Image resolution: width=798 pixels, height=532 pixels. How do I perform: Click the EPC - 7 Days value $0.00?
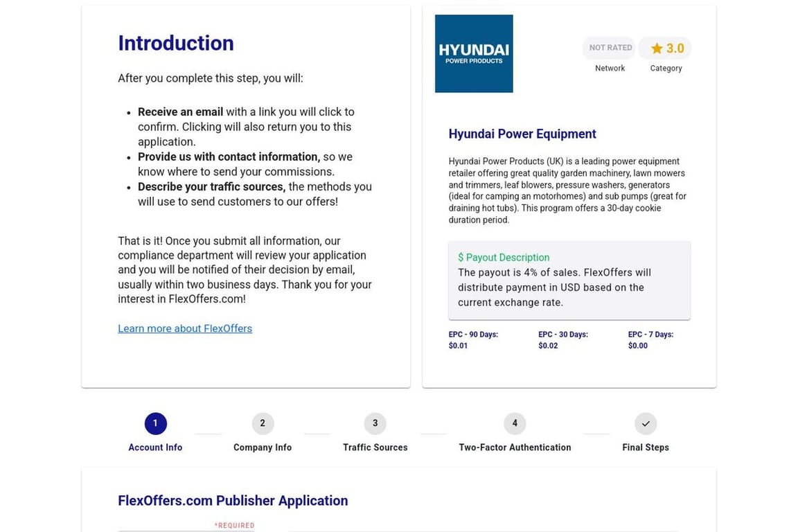coord(638,346)
